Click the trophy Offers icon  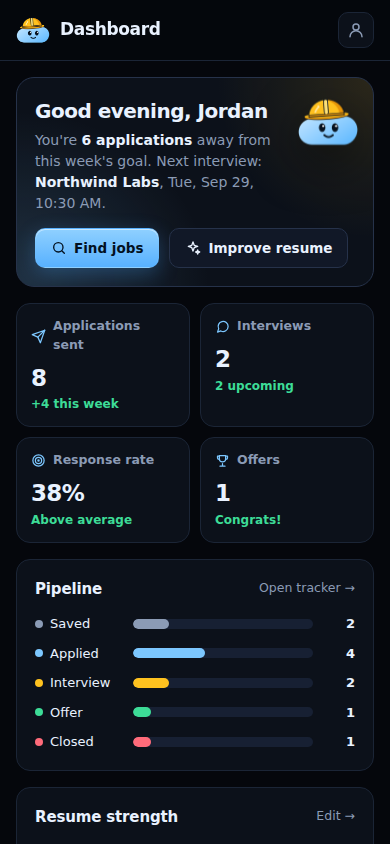(x=223, y=461)
